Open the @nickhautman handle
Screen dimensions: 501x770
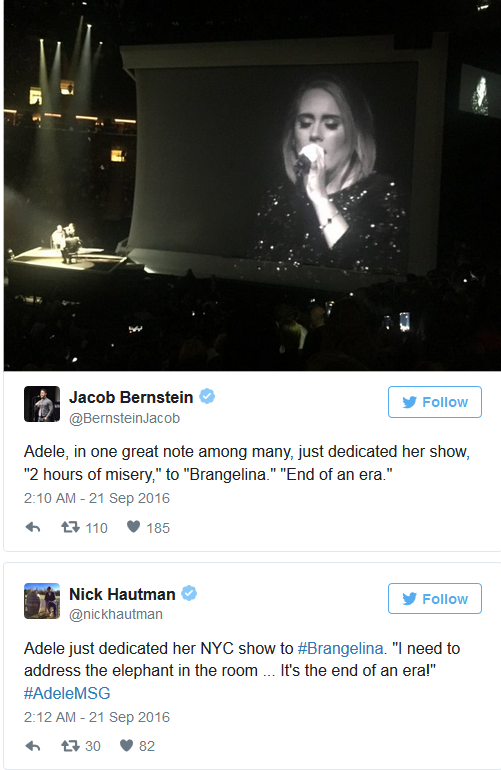[116, 614]
